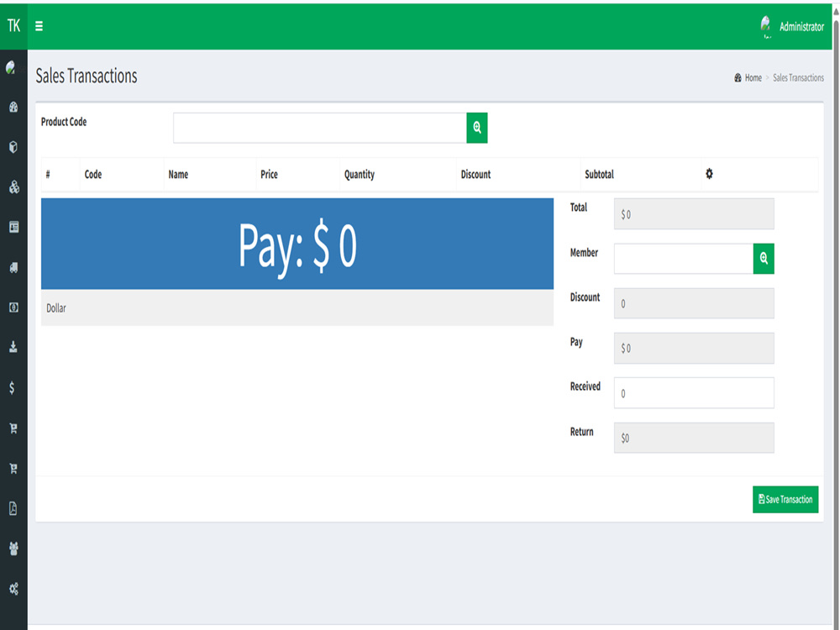Focus the Member input field
The image size is (840, 630).
684,259
